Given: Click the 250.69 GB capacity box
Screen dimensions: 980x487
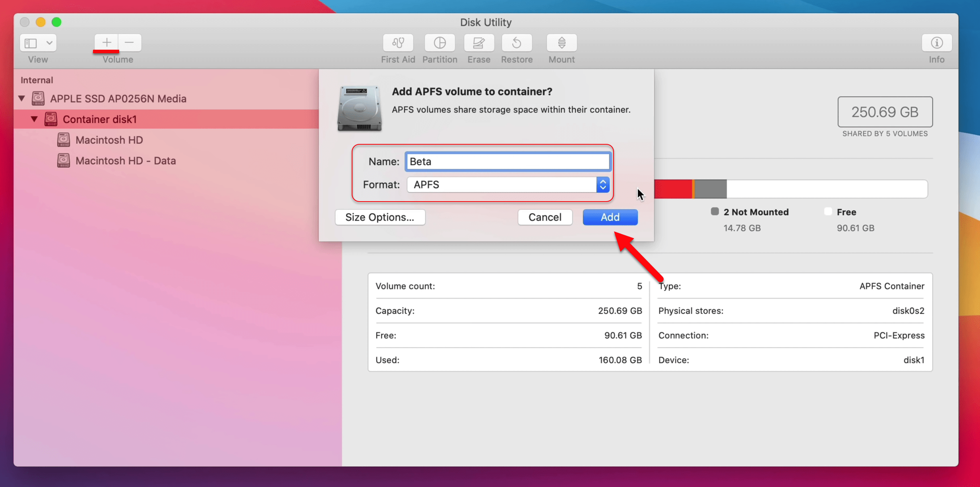Looking at the screenshot, I should click(885, 112).
